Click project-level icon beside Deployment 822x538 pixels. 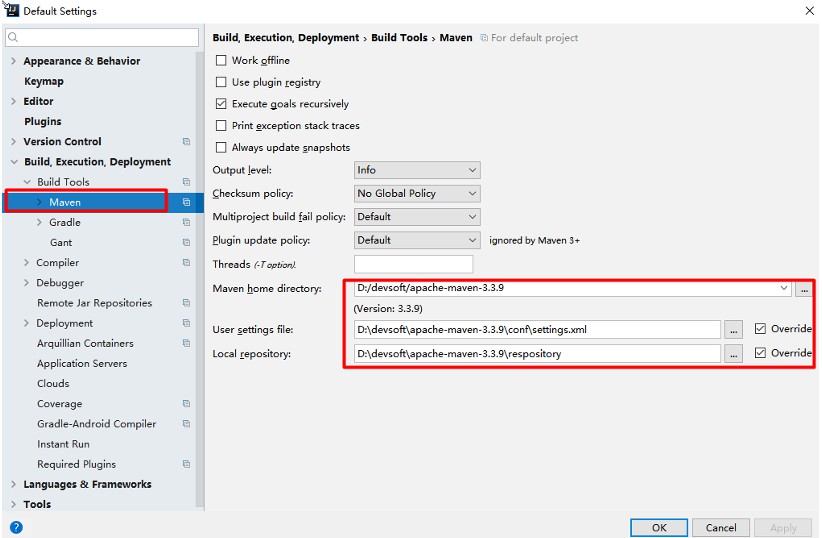coord(186,323)
